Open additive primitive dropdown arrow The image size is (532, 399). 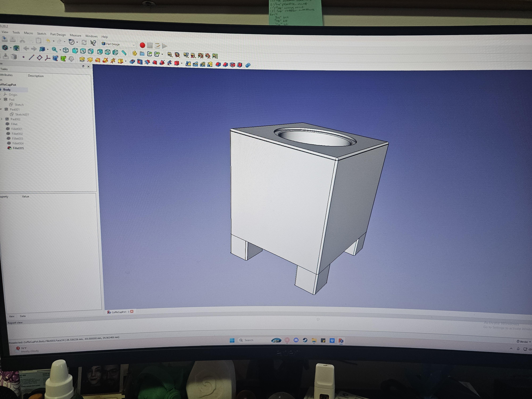tap(126, 61)
